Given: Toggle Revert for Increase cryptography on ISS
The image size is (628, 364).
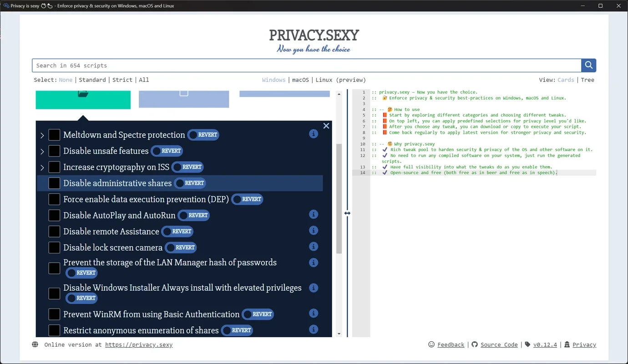Looking at the screenshot, I should point(187,167).
